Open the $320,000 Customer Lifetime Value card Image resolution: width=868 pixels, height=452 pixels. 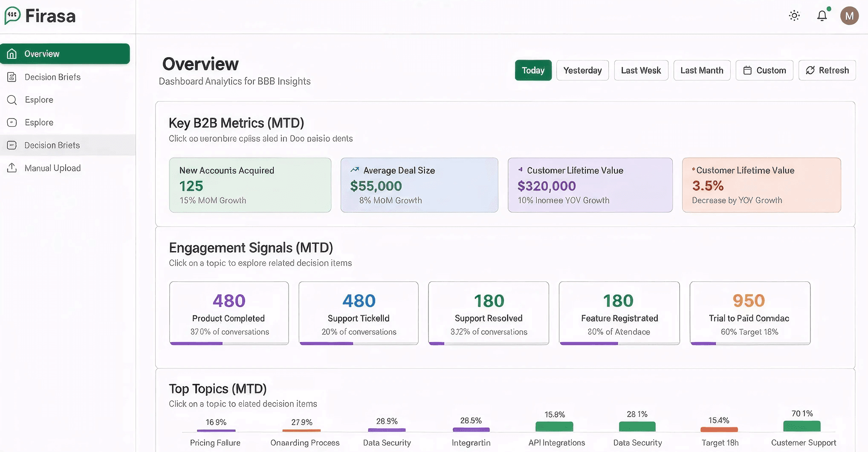coord(590,185)
